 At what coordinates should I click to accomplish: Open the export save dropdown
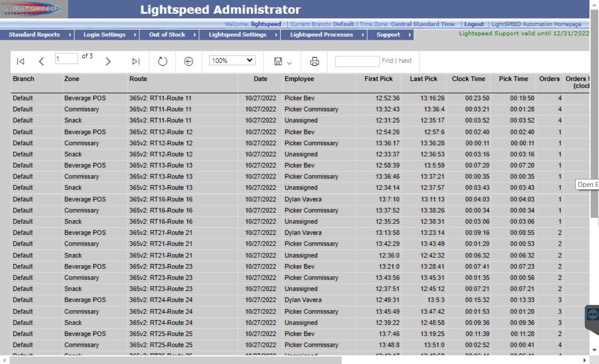pyautogui.click(x=283, y=62)
